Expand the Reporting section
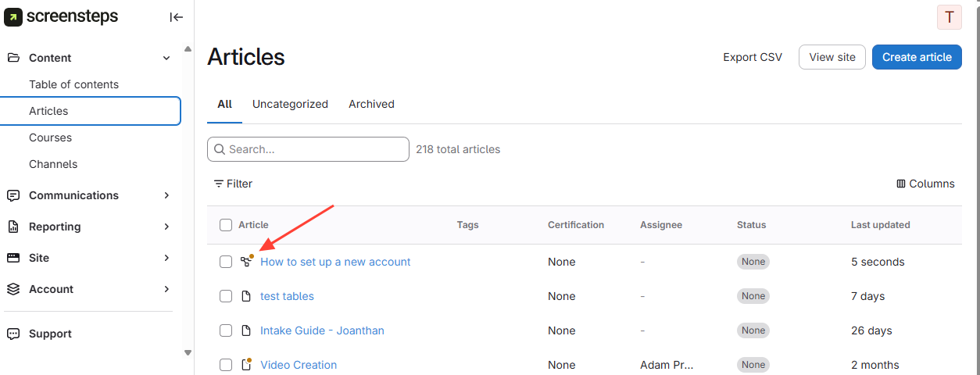The image size is (980, 375). (166, 227)
